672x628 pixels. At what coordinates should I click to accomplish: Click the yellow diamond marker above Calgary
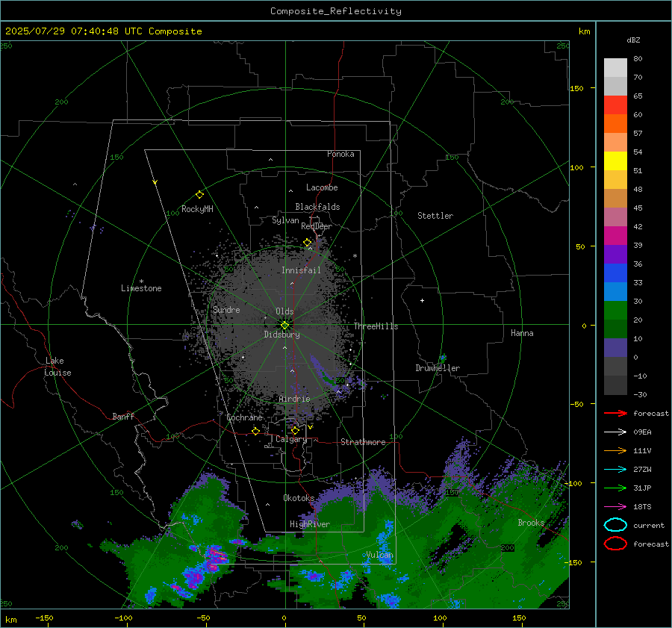tap(295, 430)
